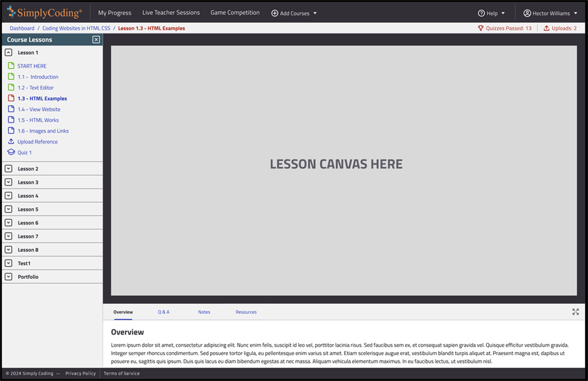Select My Progress in the top menu

(115, 12)
